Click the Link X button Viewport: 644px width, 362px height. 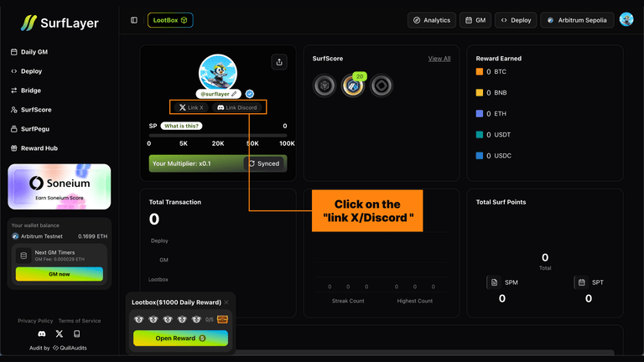(191, 107)
